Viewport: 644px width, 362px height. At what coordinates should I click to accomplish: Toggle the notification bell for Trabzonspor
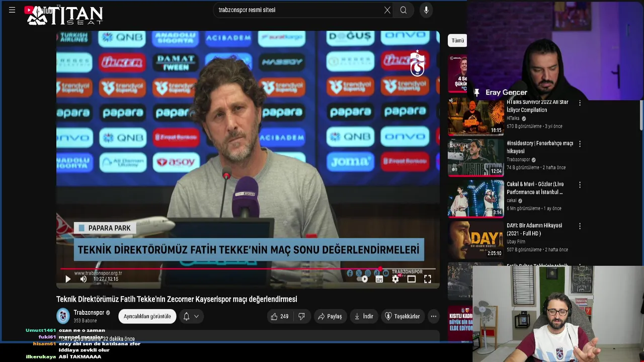(x=186, y=316)
